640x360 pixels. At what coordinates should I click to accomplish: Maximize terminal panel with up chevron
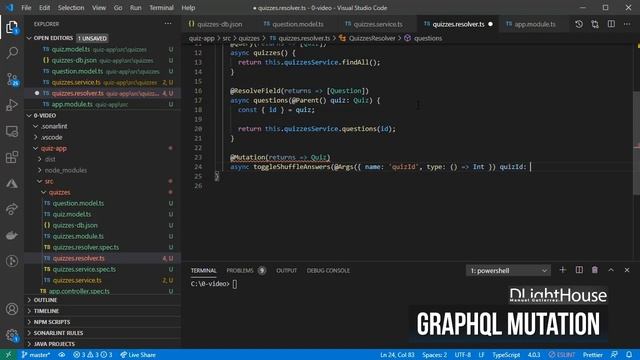[611, 270]
